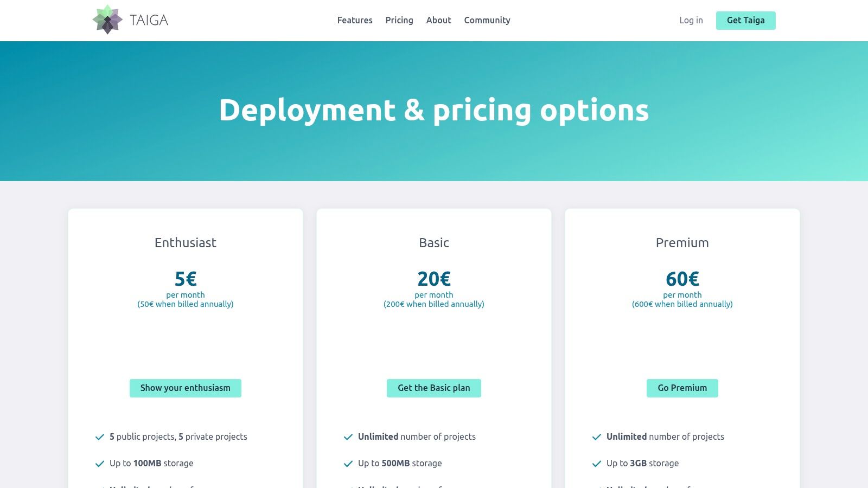This screenshot has height=488, width=868.
Task: Click the checkmark beside Basic plan's Unlimited projects
Action: [x=348, y=437]
